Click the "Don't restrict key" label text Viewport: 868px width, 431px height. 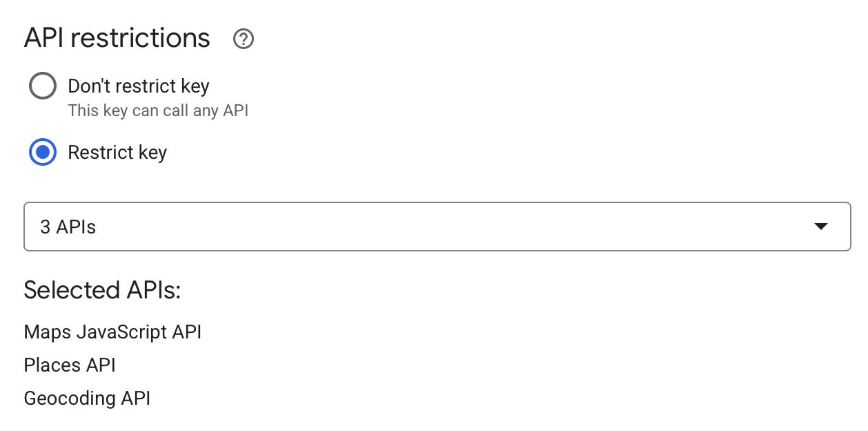click(x=138, y=86)
